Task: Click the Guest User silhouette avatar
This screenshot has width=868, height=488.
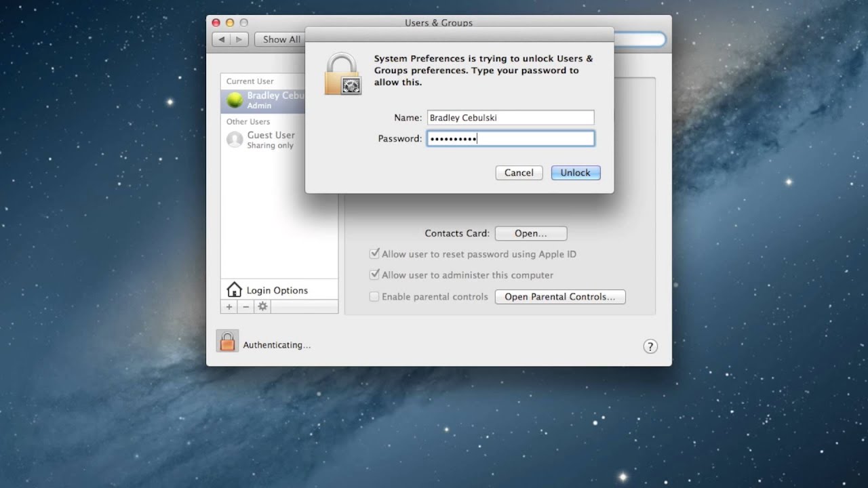Action: [x=235, y=140]
